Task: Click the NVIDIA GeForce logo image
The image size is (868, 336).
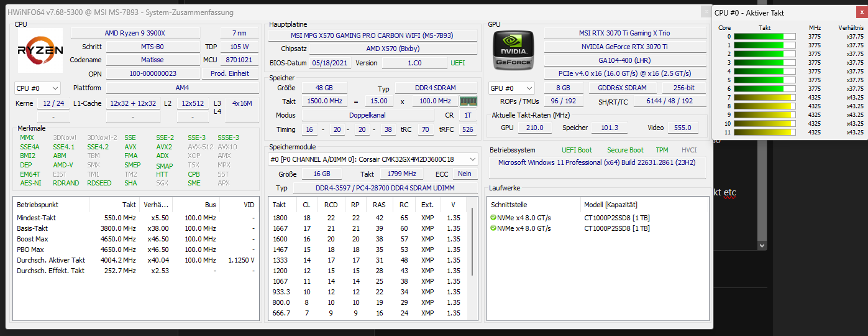Action: (x=514, y=50)
